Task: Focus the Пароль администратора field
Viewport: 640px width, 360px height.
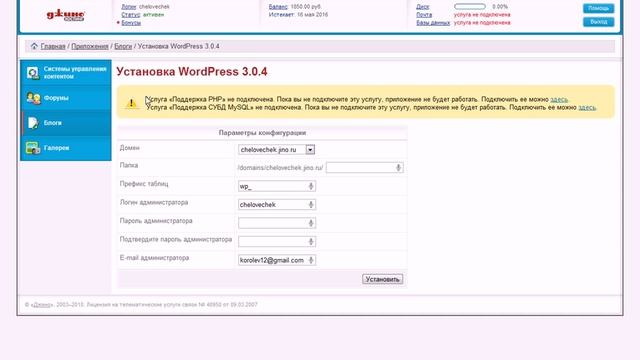Action: coord(277,223)
